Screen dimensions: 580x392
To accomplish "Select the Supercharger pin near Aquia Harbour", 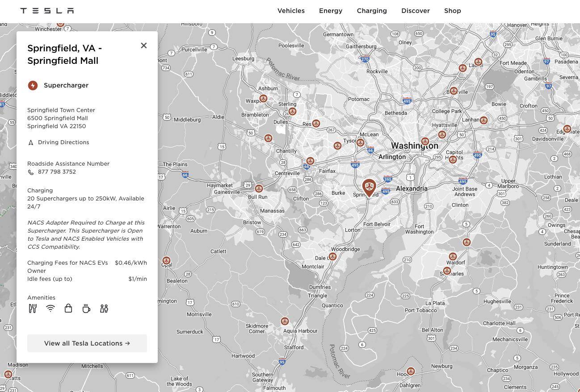I will pyautogui.click(x=285, y=321).
